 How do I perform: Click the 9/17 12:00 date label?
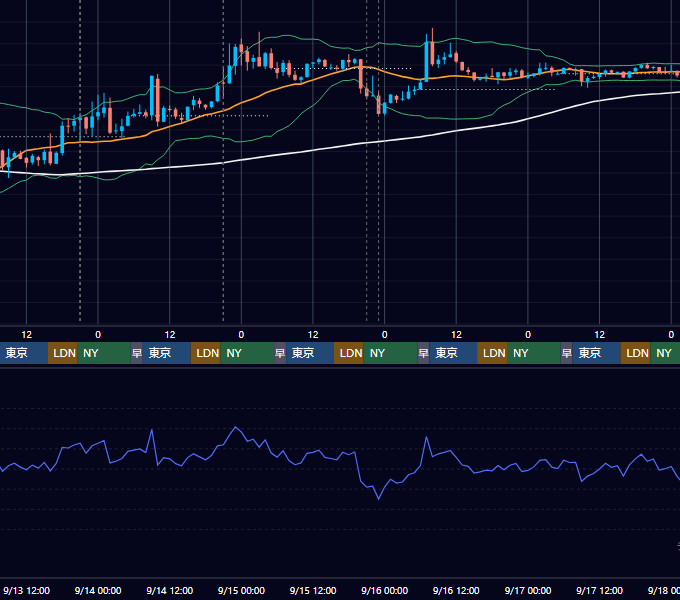click(x=599, y=590)
